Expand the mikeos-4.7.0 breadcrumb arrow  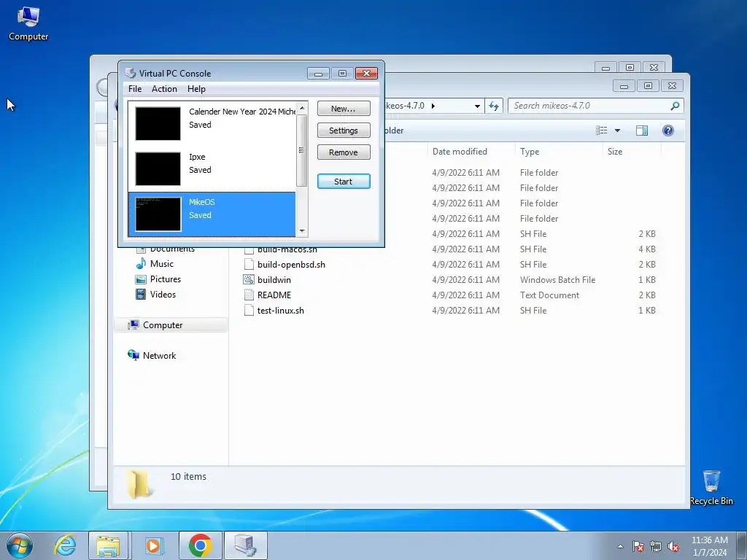[433, 106]
